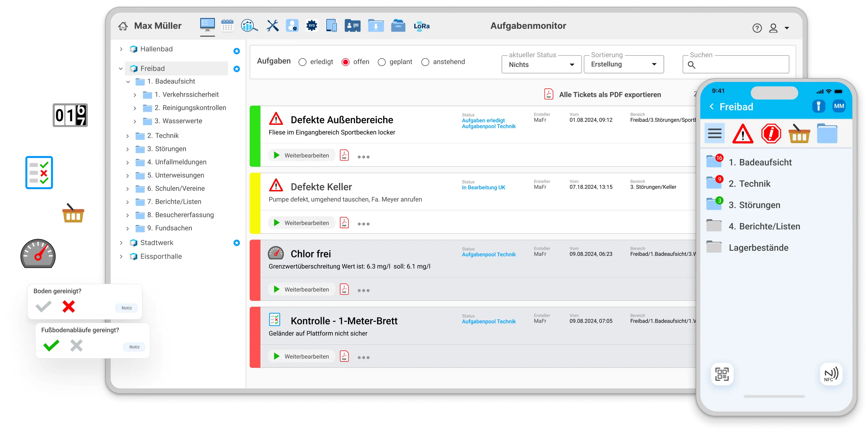
Task: Open more options for Kontrolle 1-Meter-Brett
Action: point(363,358)
